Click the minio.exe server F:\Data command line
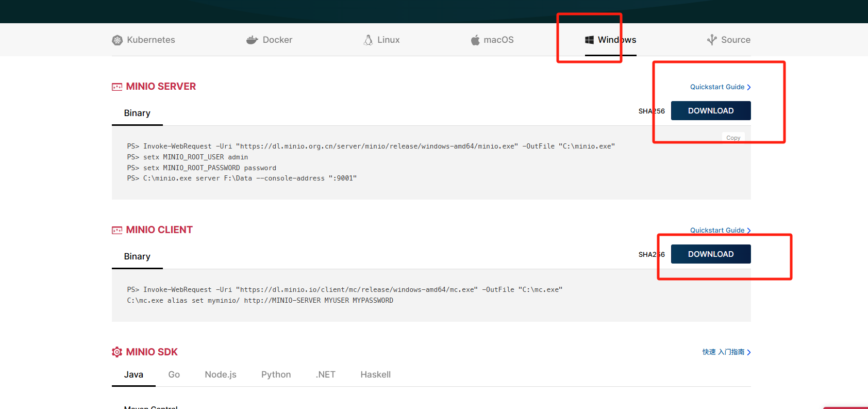 [242, 178]
